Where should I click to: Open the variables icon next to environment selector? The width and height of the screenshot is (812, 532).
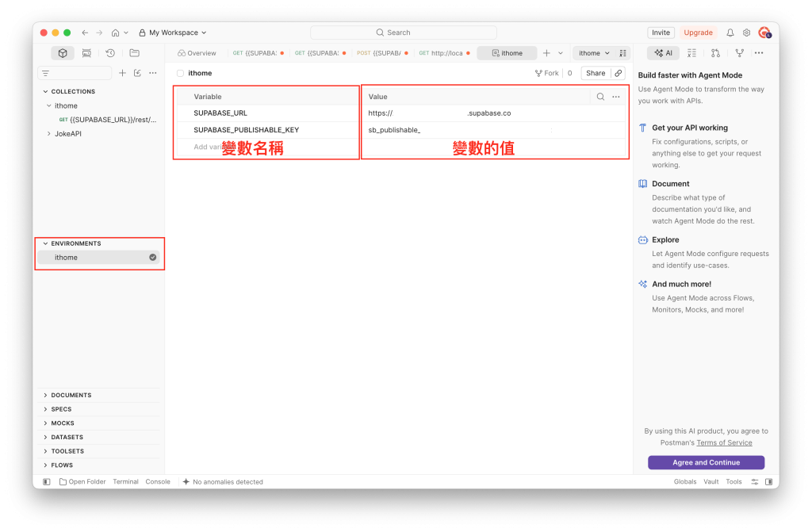(x=623, y=53)
